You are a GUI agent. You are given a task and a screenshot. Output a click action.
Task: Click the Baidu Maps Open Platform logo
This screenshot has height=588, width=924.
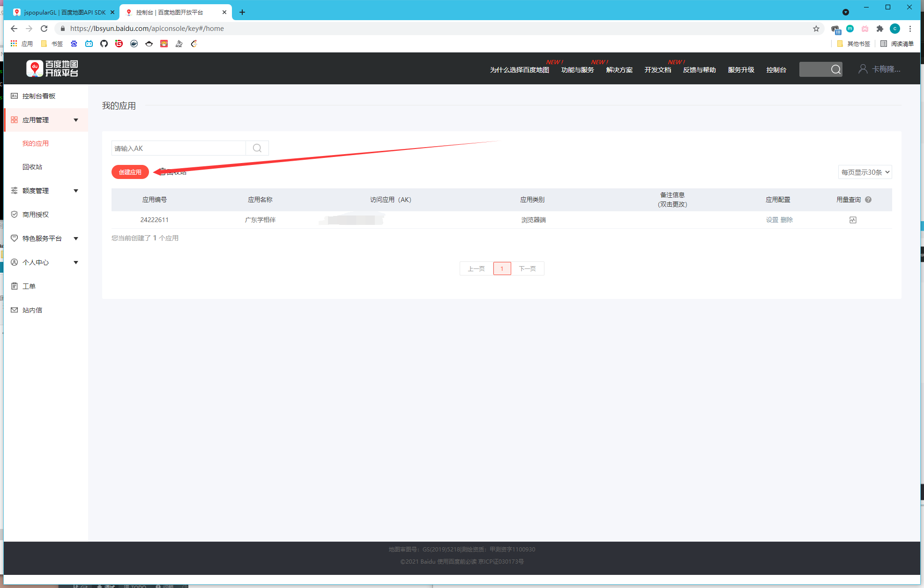52,68
